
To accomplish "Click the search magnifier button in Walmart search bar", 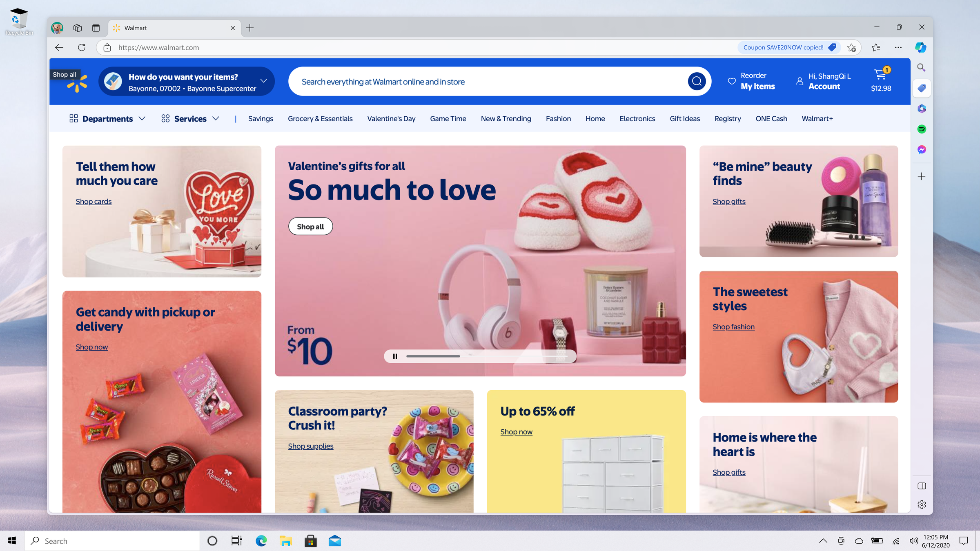I will coord(697,81).
